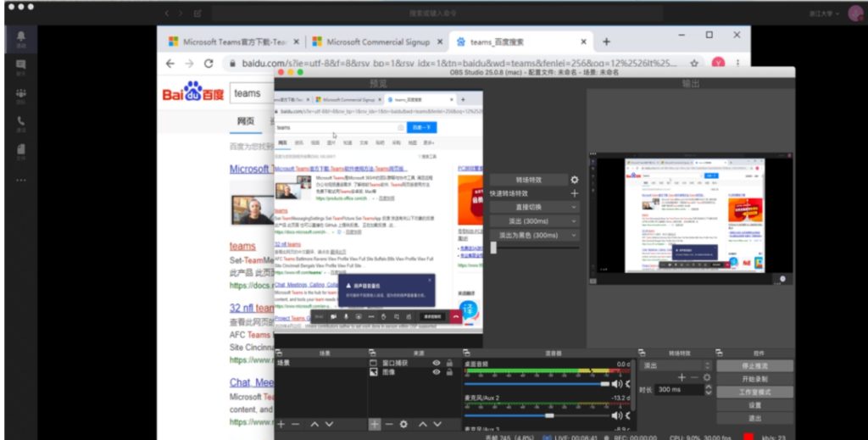The image size is (868, 440).
Task: Open the 32 nfl team result link
Action: point(252,308)
